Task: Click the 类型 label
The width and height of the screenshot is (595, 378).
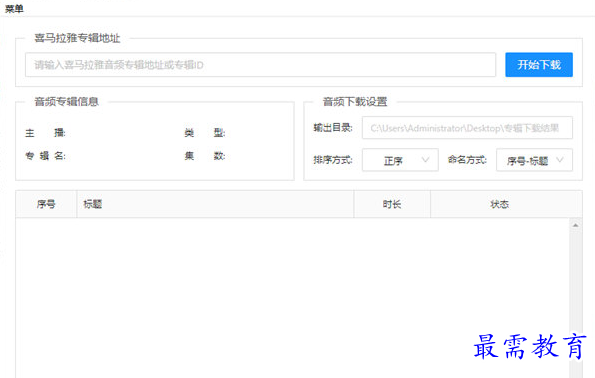Action: click(205, 133)
